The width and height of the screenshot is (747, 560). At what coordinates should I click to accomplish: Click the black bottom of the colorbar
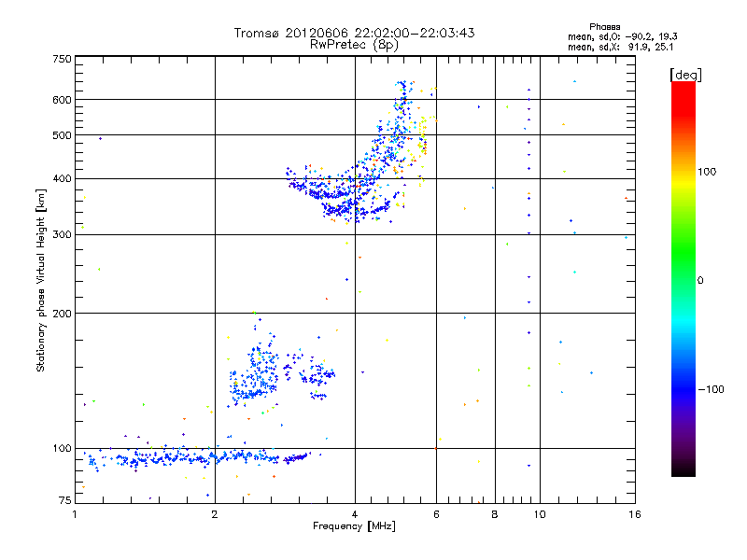pos(684,469)
